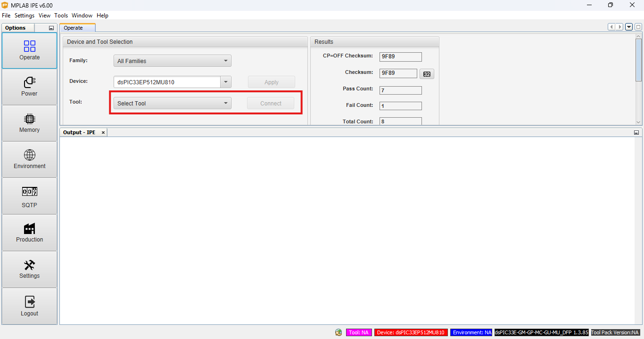Show the opened documents list dropdown
This screenshot has height=339, width=644.
point(629,27)
